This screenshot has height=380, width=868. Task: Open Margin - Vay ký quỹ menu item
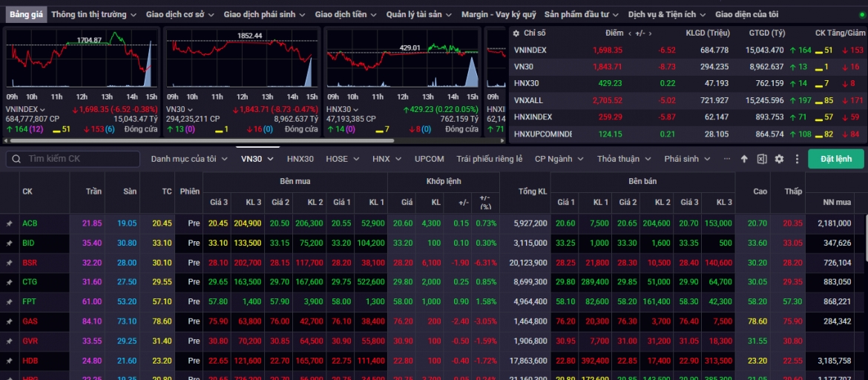tap(499, 14)
